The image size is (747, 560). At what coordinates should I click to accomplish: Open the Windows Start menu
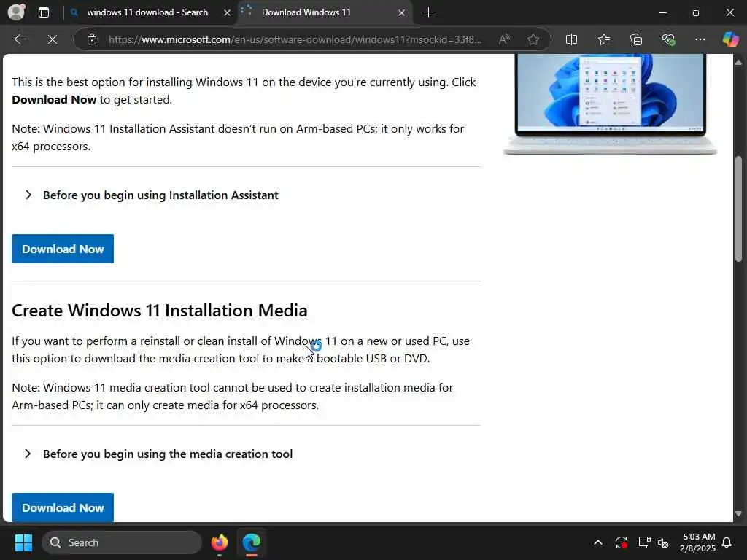[23, 542]
